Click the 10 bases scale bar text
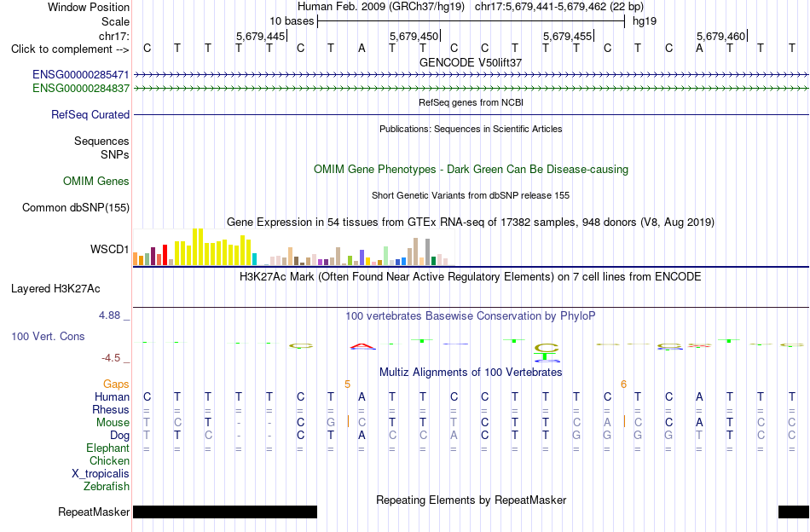 coord(292,21)
